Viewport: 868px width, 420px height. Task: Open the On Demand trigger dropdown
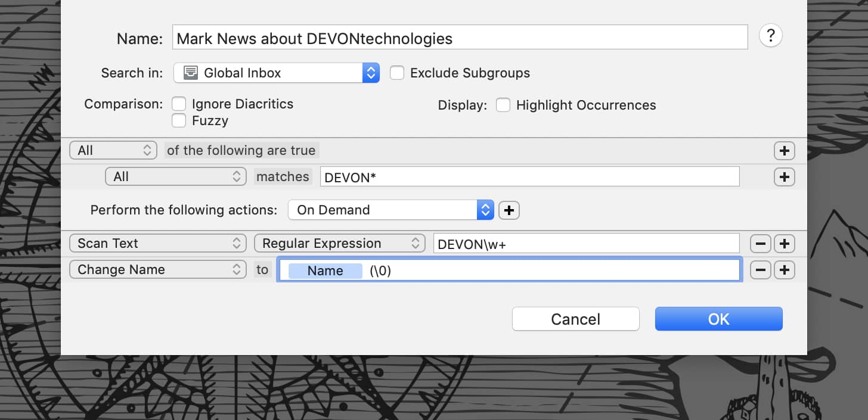(x=391, y=210)
